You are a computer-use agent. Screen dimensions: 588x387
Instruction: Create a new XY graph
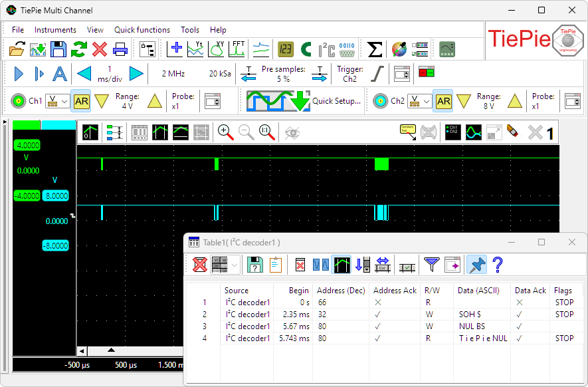pyautogui.click(x=216, y=49)
